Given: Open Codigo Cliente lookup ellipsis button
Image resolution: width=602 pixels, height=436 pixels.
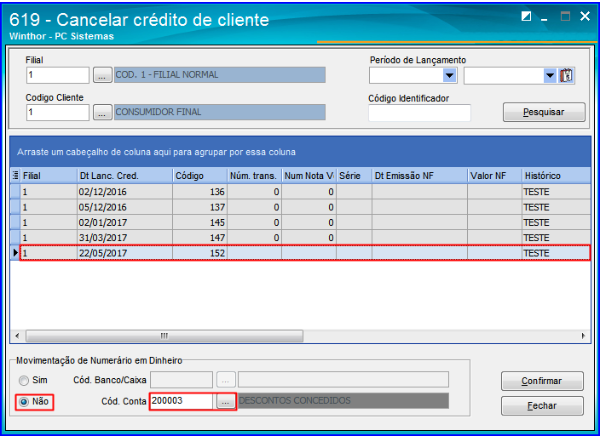Looking at the screenshot, I should [x=102, y=112].
